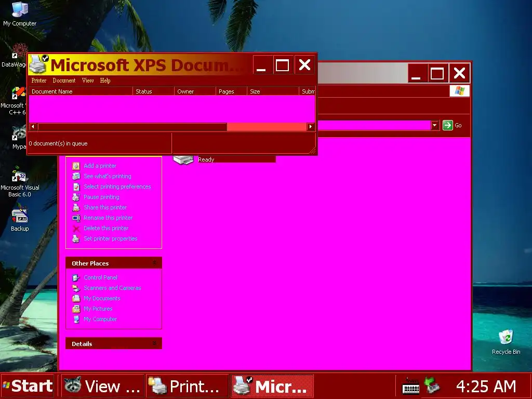Open the Control Panel link

coord(100,277)
